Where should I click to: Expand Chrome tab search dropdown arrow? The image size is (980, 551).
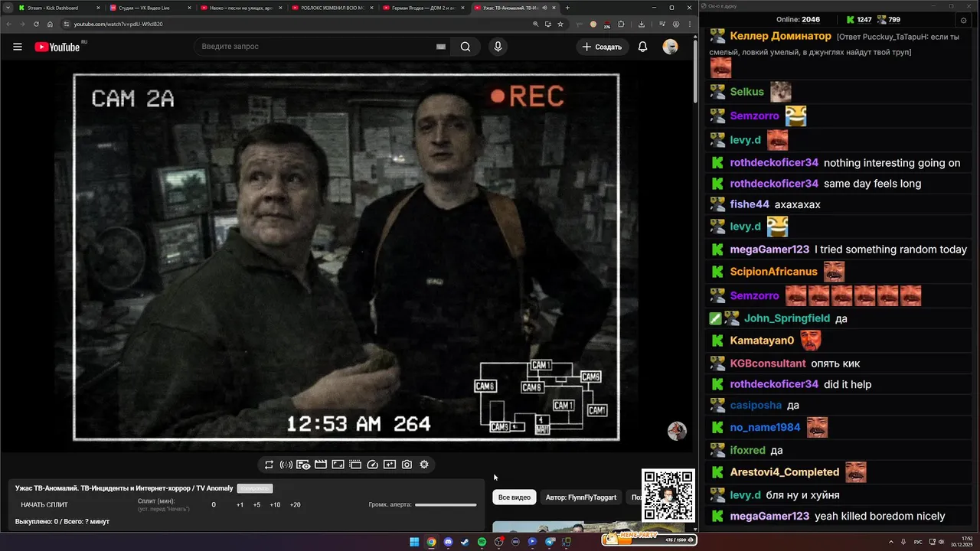[x=6, y=8]
